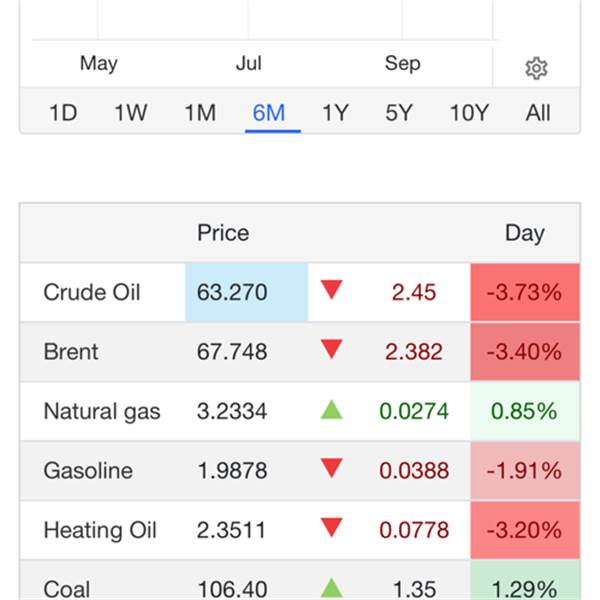Select the All time range

[538, 113]
